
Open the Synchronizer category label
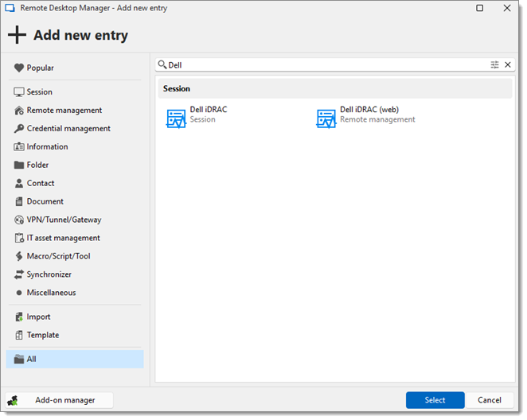[49, 274]
